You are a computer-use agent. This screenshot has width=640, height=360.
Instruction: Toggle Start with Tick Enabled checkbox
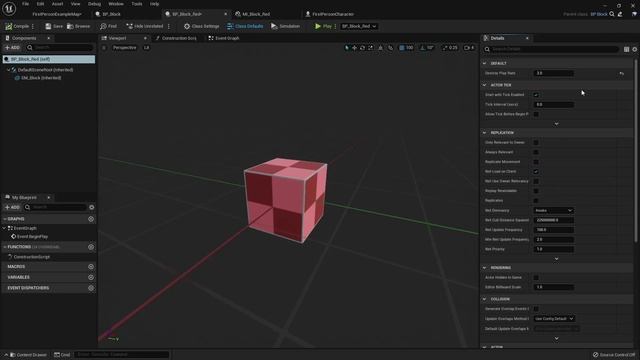536,95
